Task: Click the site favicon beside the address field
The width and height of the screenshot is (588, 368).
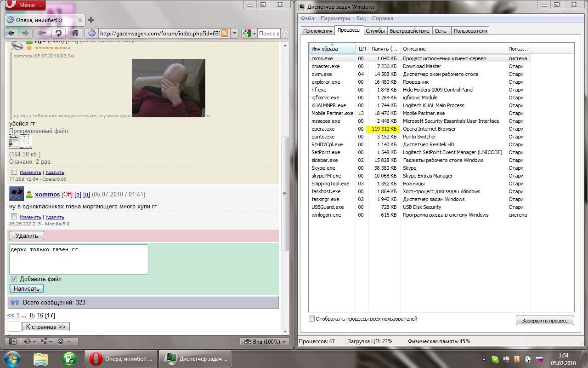Action: tap(92, 33)
